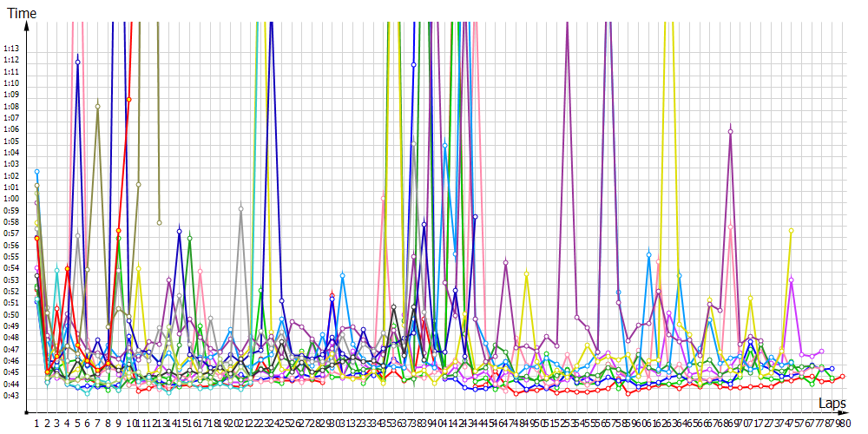Click the magenta peak marker near lap 75

pyautogui.click(x=791, y=279)
